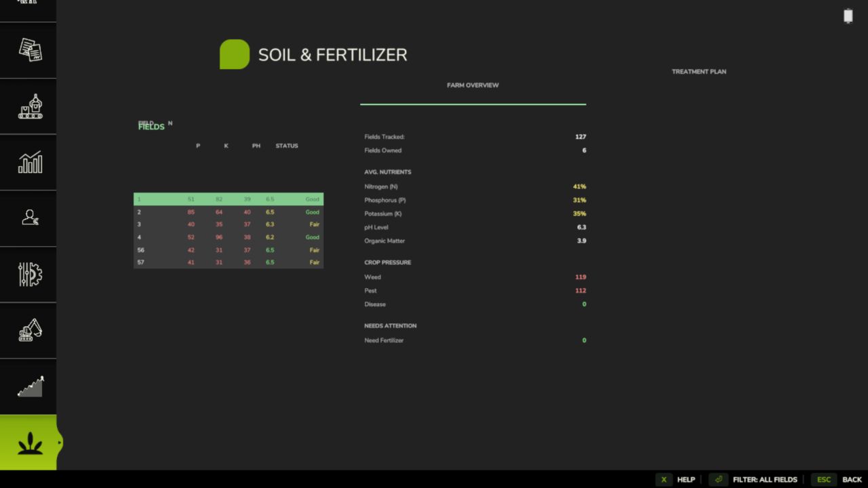Click the filter key glyph near Filter label
This screenshot has height=488, width=868.
point(718,479)
